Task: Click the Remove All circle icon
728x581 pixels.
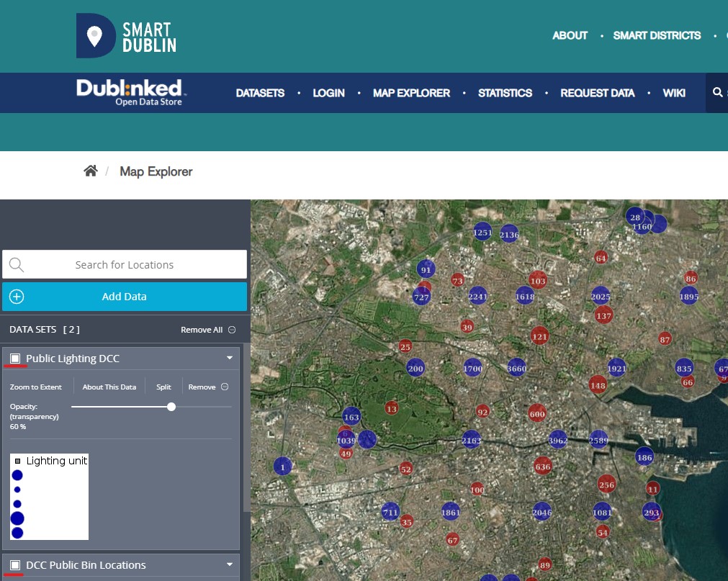Action: (x=232, y=330)
